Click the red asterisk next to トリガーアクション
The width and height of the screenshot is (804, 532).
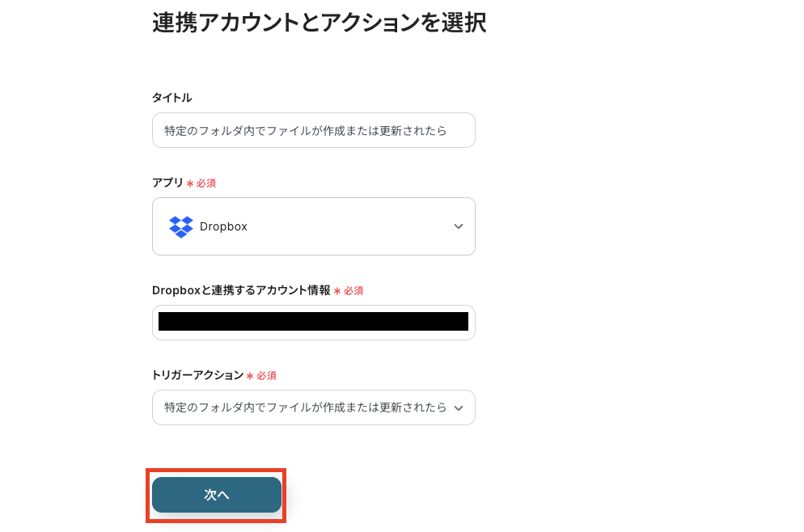click(250, 376)
